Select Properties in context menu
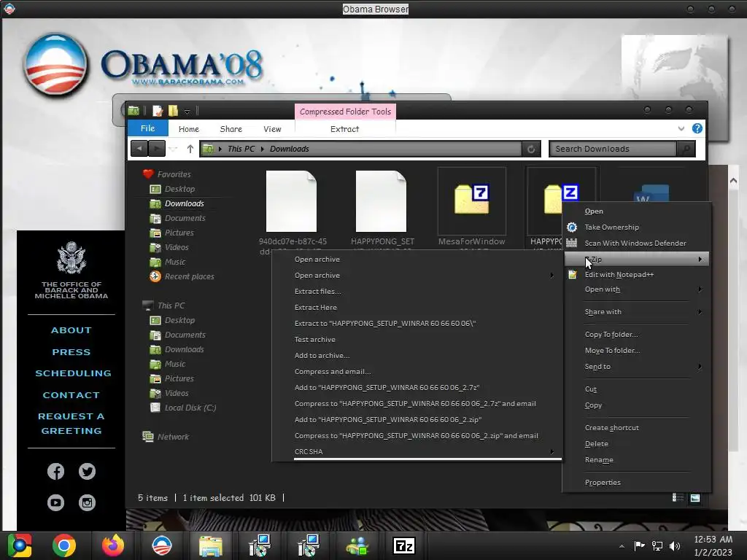The width and height of the screenshot is (747, 560). (603, 483)
